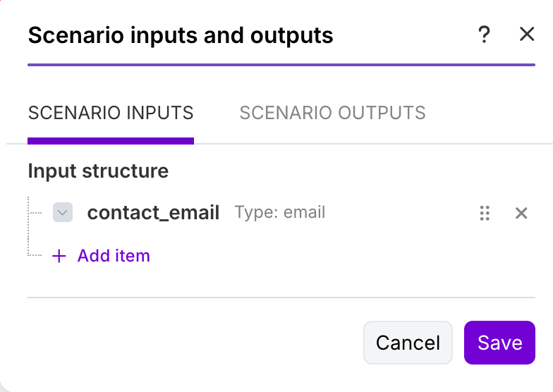Close the Scenario inputs and outputs dialog

527,34
